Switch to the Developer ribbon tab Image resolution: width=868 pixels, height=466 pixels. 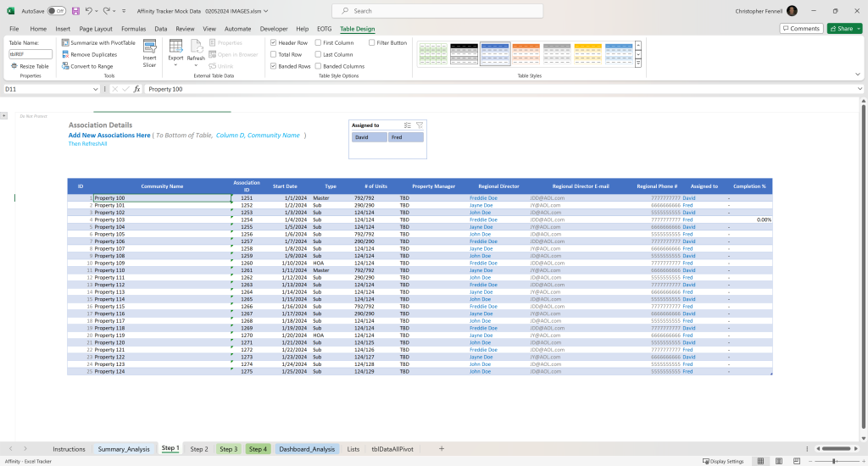point(274,29)
